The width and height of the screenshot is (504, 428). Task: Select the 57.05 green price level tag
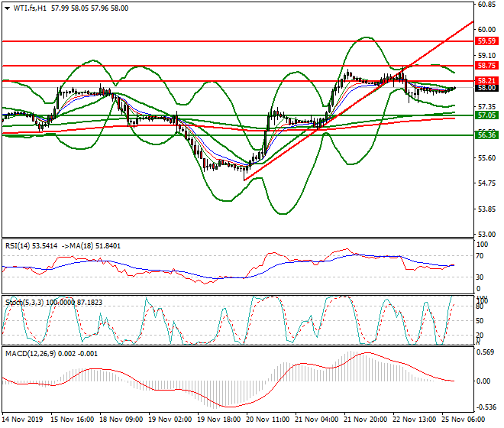tap(487, 115)
